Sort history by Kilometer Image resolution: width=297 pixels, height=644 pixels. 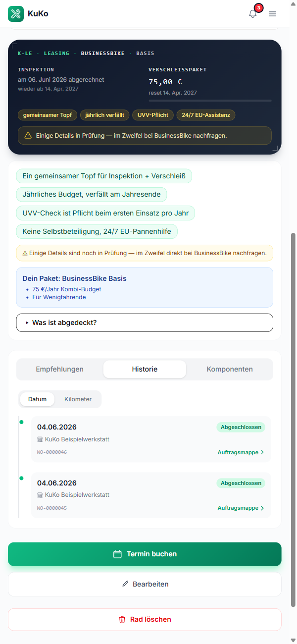click(78, 399)
